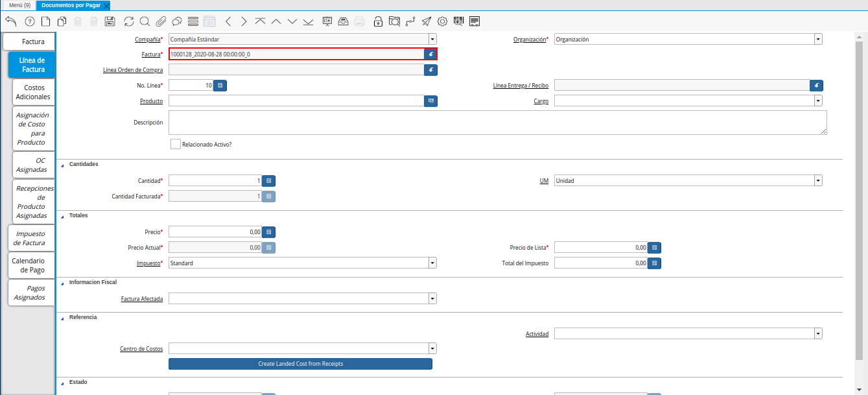Switch to the Costos Adicionales tab

pyautogui.click(x=33, y=92)
